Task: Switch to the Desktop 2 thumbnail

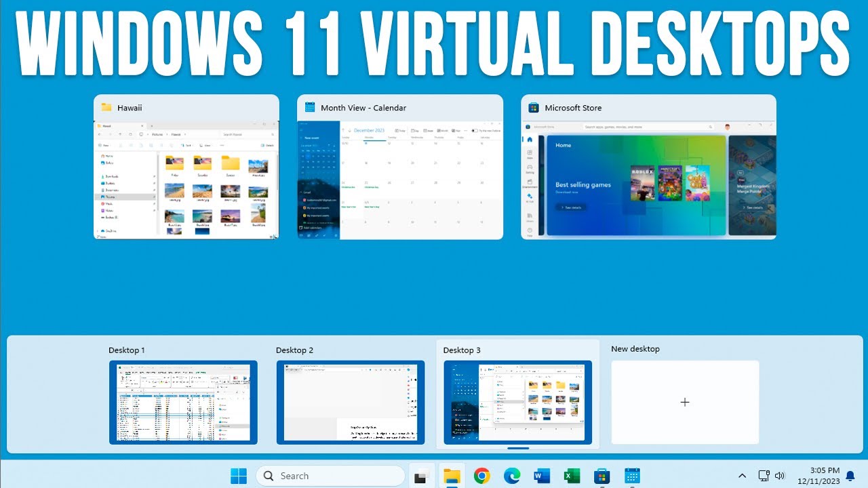Action: tap(351, 403)
